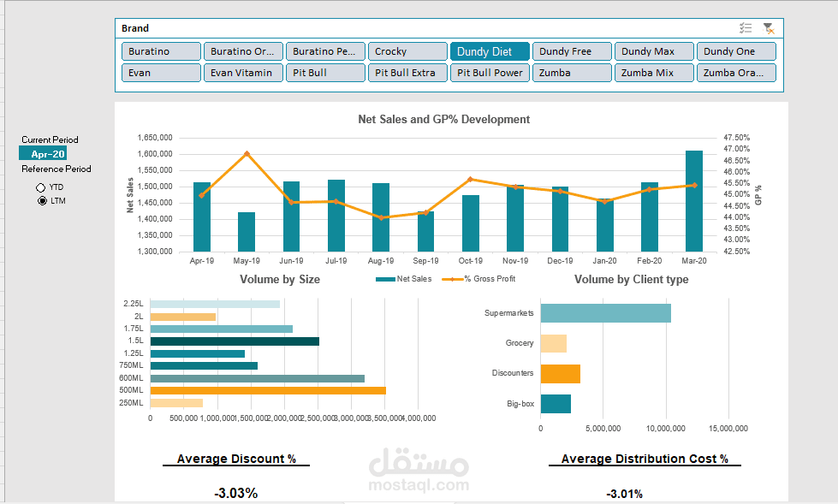This screenshot has width=838, height=504.
Task: Click the Mar-20 Net Sales bar
Action: click(693, 201)
